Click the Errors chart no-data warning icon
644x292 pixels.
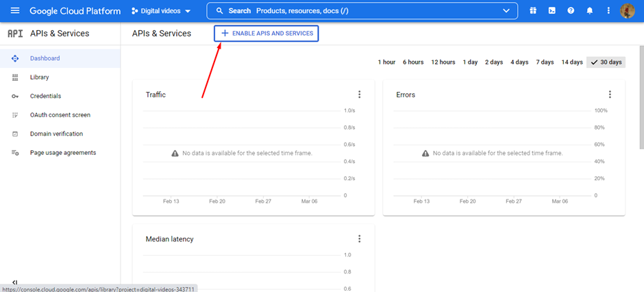pyautogui.click(x=425, y=153)
